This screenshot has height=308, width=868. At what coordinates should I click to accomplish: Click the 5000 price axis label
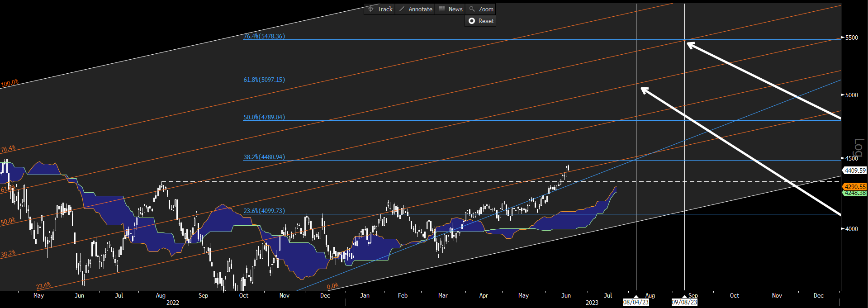tap(852, 95)
